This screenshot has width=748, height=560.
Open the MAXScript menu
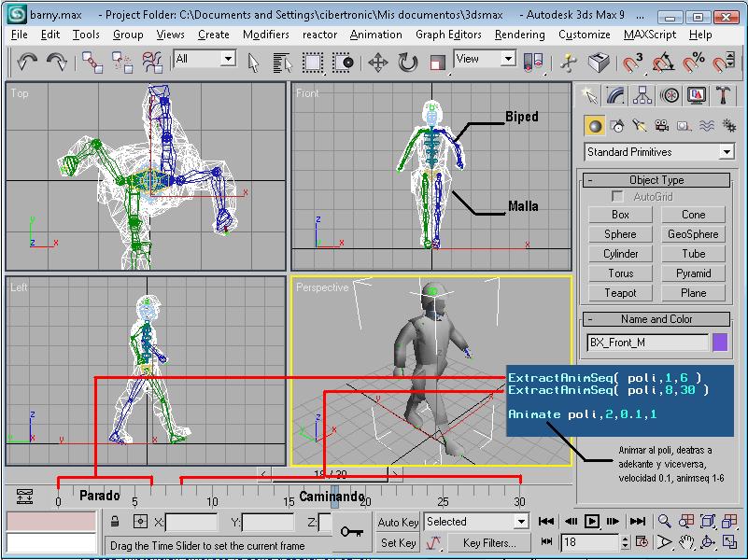tap(650, 35)
